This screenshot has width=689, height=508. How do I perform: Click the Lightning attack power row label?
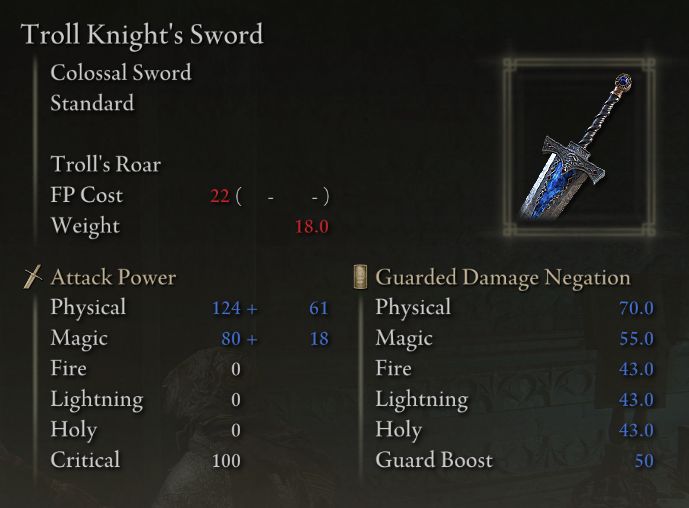pyautogui.click(x=97, y=400)
